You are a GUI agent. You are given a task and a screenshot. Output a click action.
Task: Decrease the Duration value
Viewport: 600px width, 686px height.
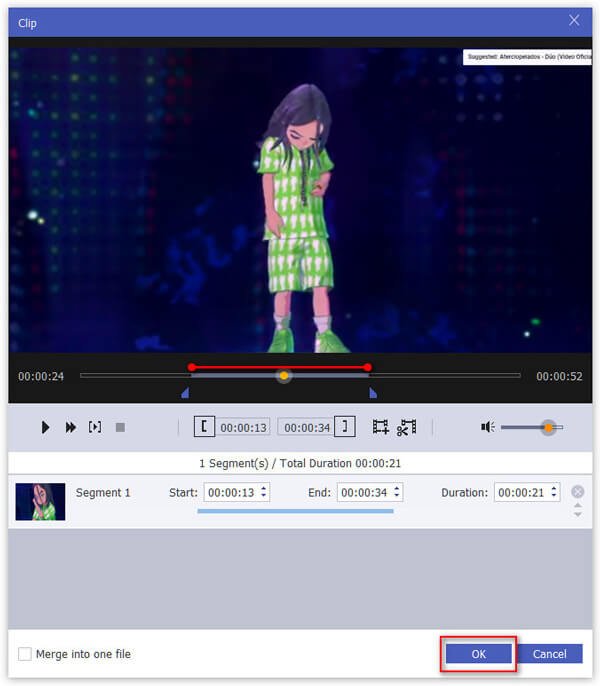[554, 496]
